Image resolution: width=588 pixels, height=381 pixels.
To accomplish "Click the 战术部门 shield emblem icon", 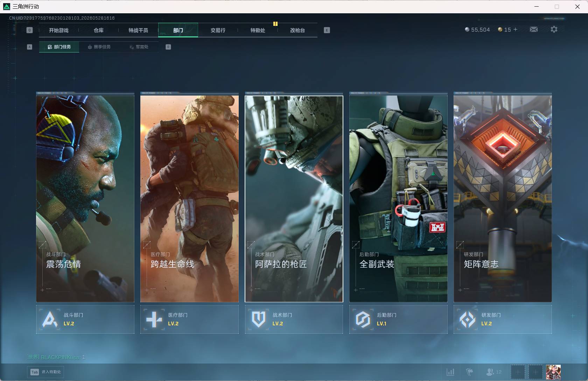I will pyautogui.click(x=259, y=319).
